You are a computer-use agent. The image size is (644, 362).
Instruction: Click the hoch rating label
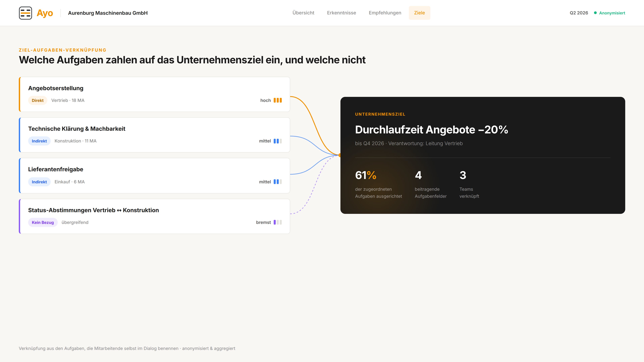[265, 100]
